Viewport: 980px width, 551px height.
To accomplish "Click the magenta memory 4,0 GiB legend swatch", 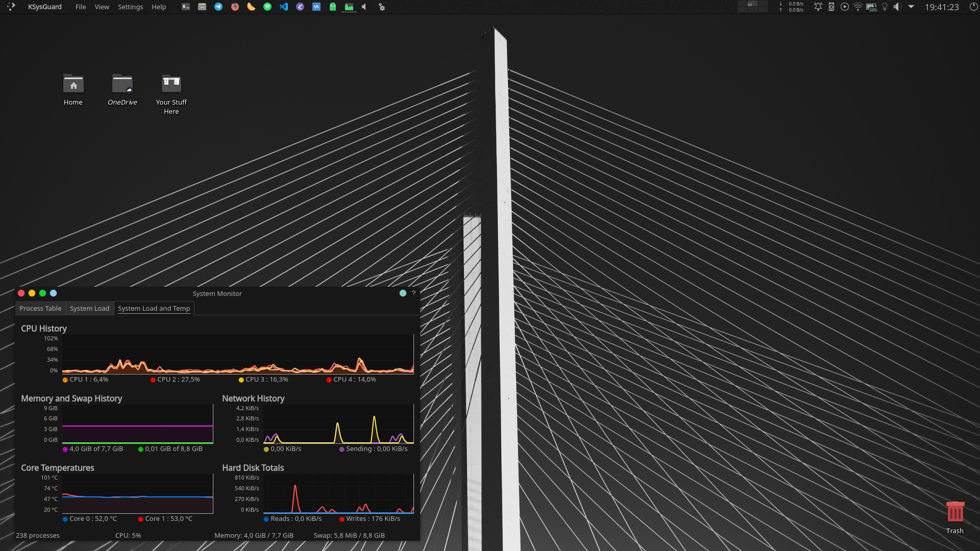I will coord(65,449).
